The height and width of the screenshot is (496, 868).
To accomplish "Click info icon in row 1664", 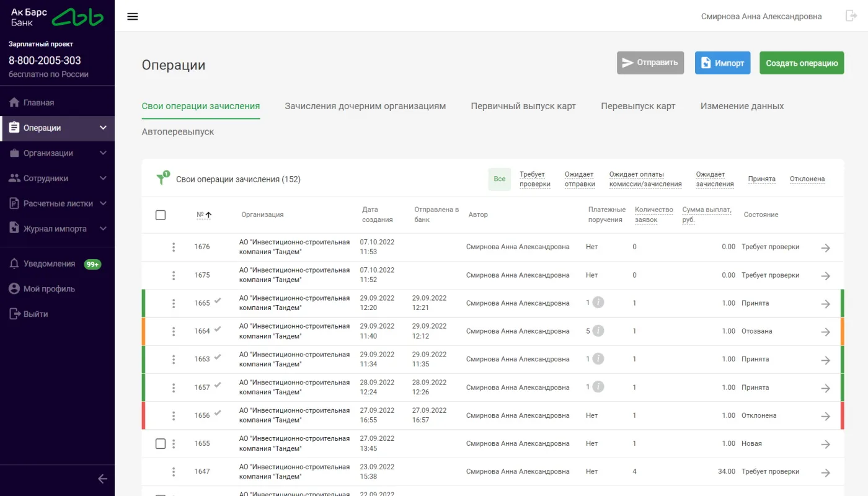I will coord(598,330).
